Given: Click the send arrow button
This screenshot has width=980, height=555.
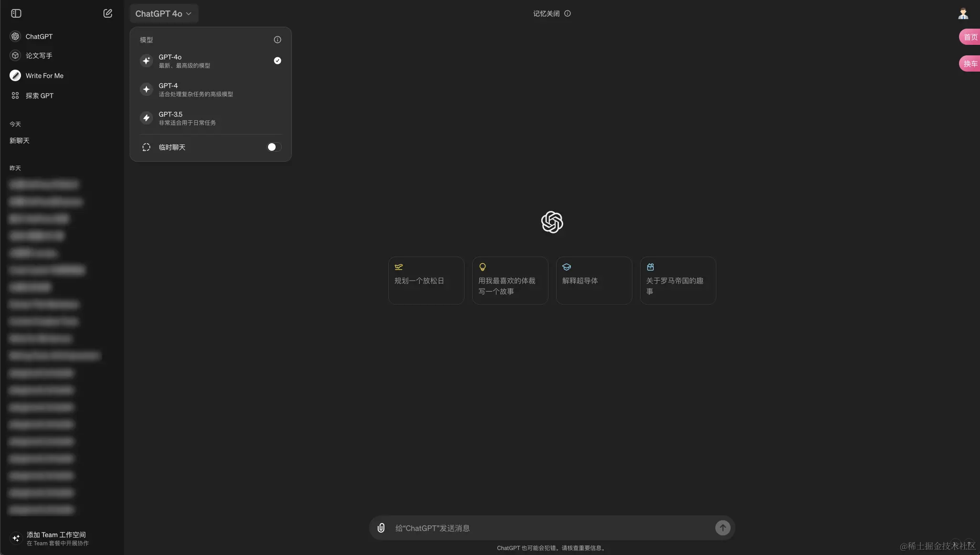Looking at the screenshot, I should pyautogui.click(x=722, y=528).
